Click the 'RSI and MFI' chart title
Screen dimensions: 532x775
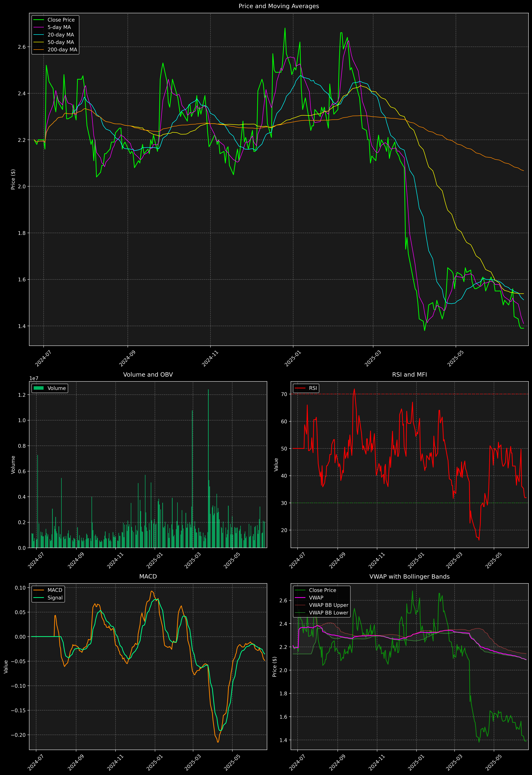(409, 374)
